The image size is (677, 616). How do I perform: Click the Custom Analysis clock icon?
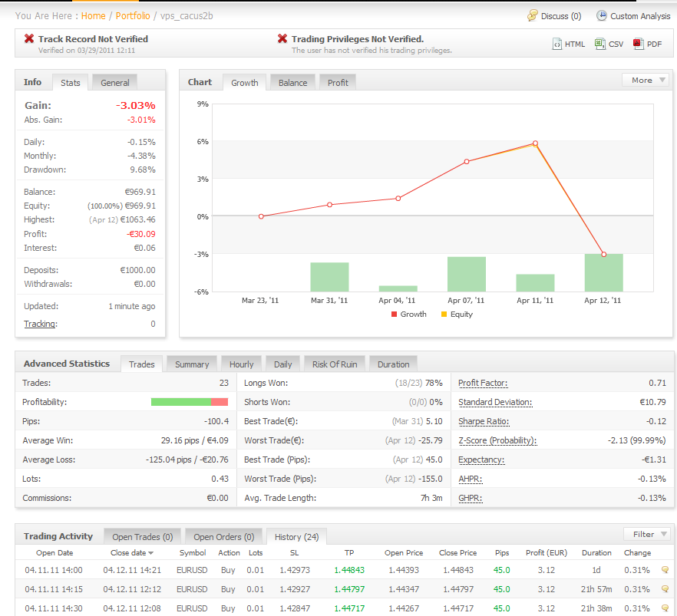602,16
